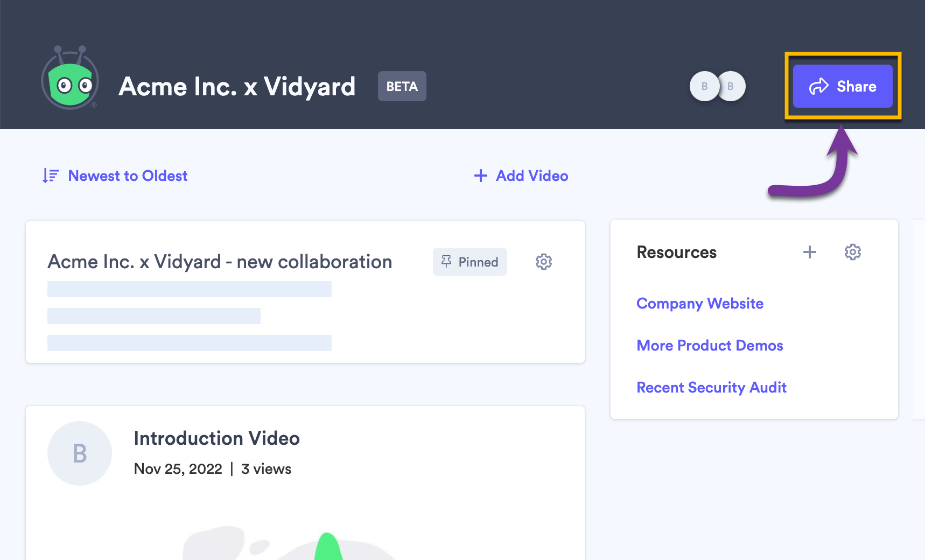
Task: Click the Introduction Video title
Action: (216, 438)
